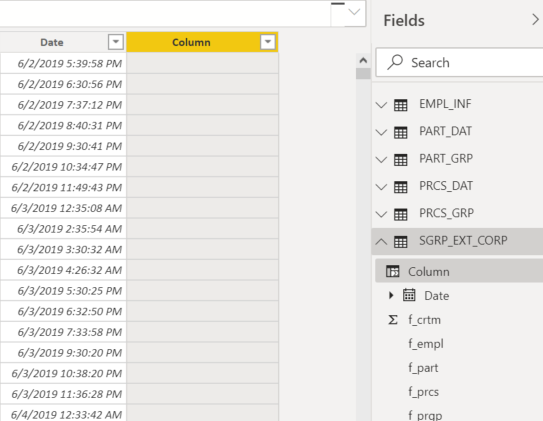Viewport: 543px width, 421px height.
Task: Select the Date field in Fields list
Action: [437, 296]
